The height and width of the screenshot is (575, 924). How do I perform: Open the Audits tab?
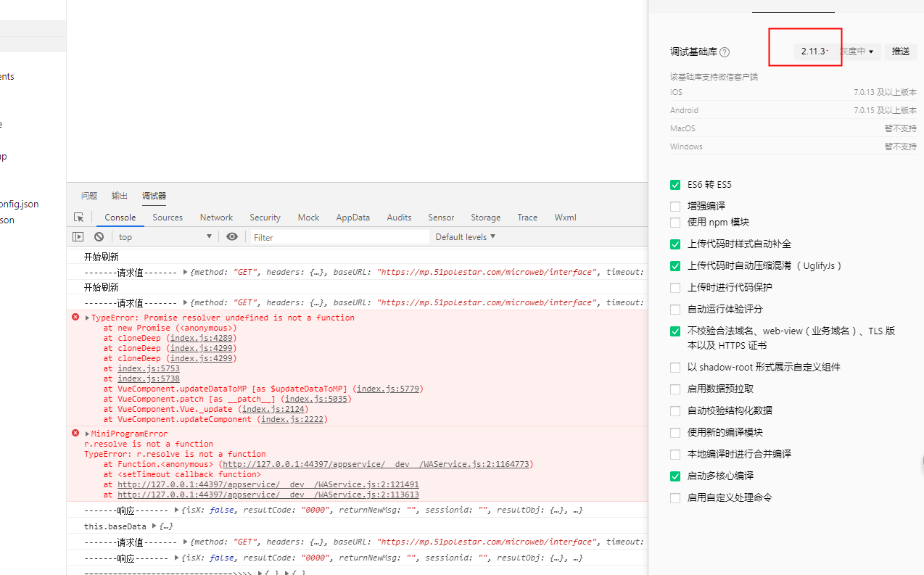[x=399, y=218]
